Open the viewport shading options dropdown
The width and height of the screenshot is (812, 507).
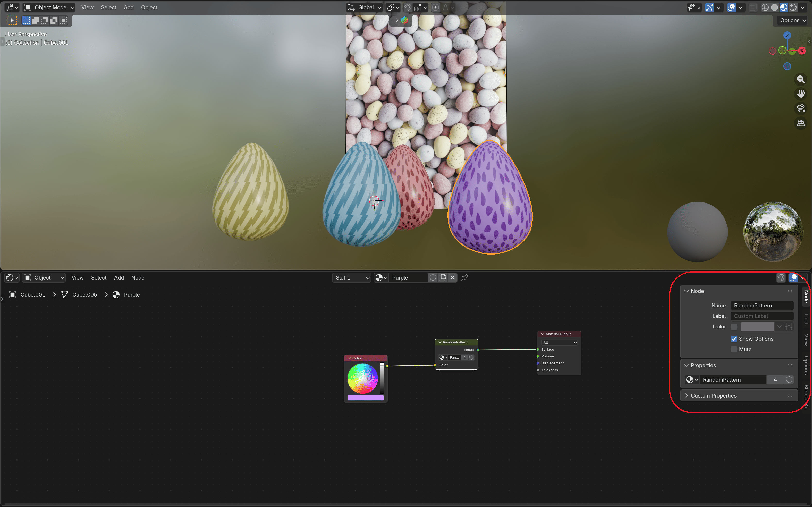803,7
